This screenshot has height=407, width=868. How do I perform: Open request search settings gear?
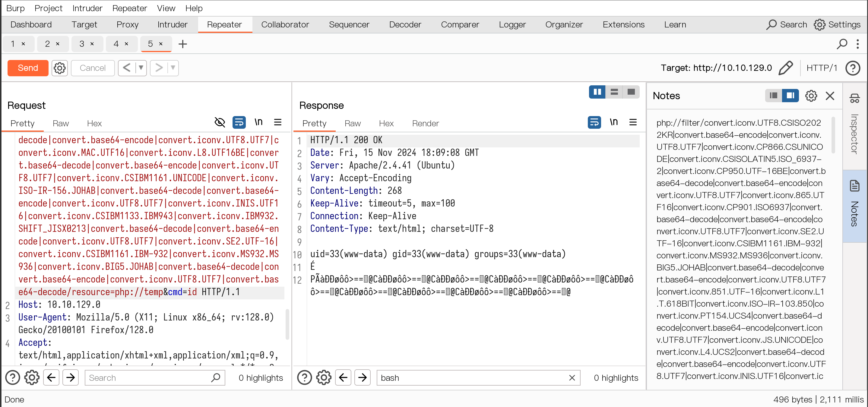[x=32, y=378]
